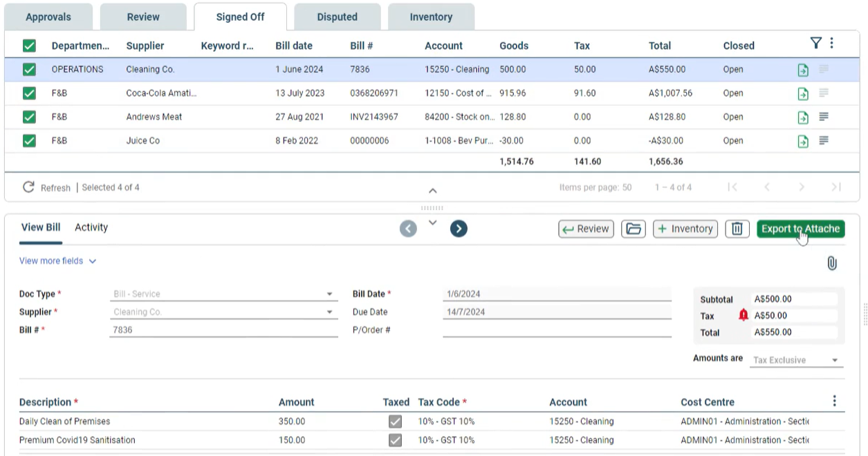Click the panel splitter handle dots
The width and height of the screenshot is (868, 456).
432,208
